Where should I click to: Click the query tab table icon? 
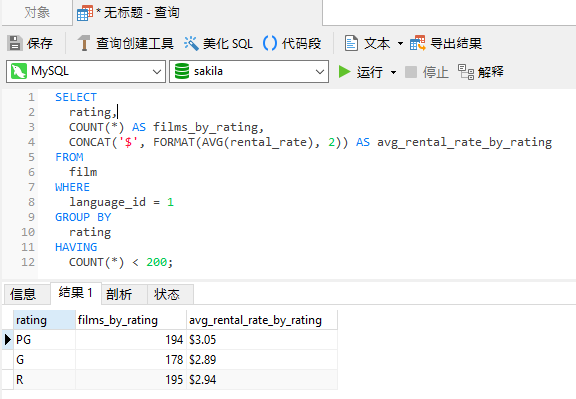pos(85,13)
